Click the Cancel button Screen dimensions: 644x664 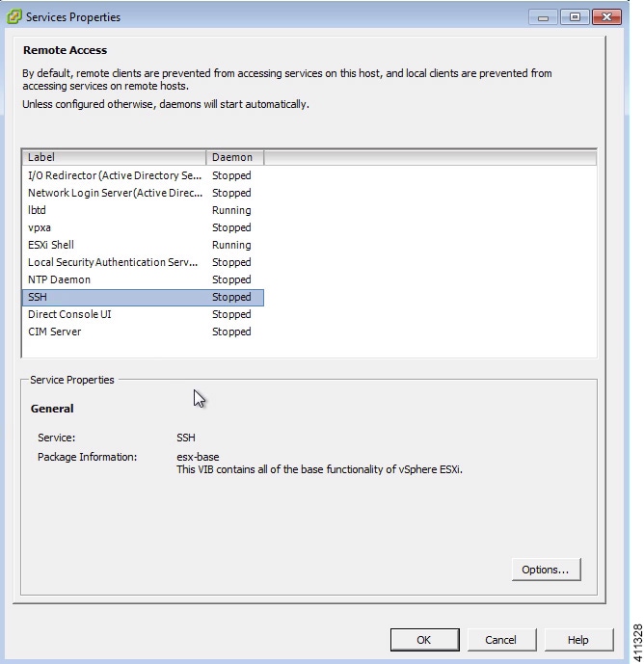point(501,640)
